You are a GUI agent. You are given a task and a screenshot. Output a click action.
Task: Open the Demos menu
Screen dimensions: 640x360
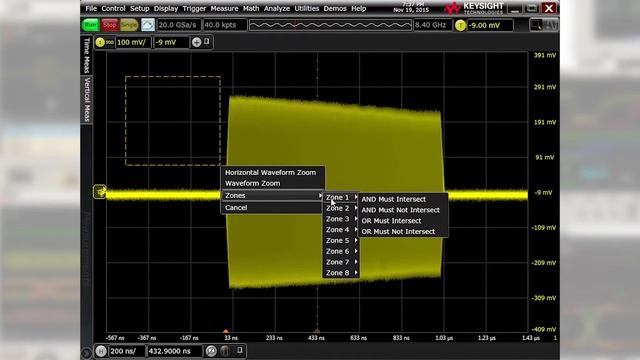pos(335,9)
